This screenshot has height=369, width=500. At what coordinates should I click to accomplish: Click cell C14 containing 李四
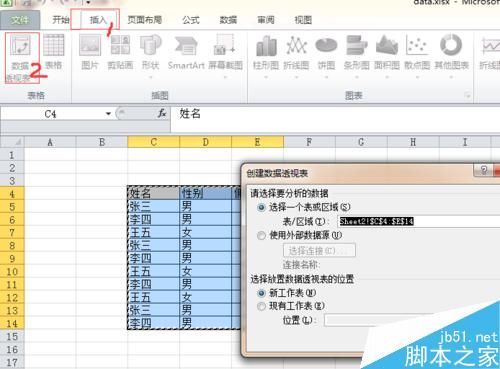[154, 323]
